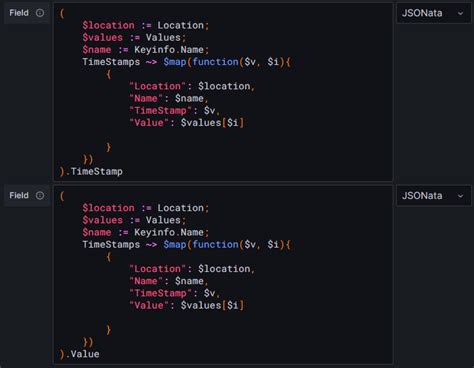474x368 pixels.
Task: Click the '$map(function($v, $i){' line in the first editor
Action: click(187, 62)
